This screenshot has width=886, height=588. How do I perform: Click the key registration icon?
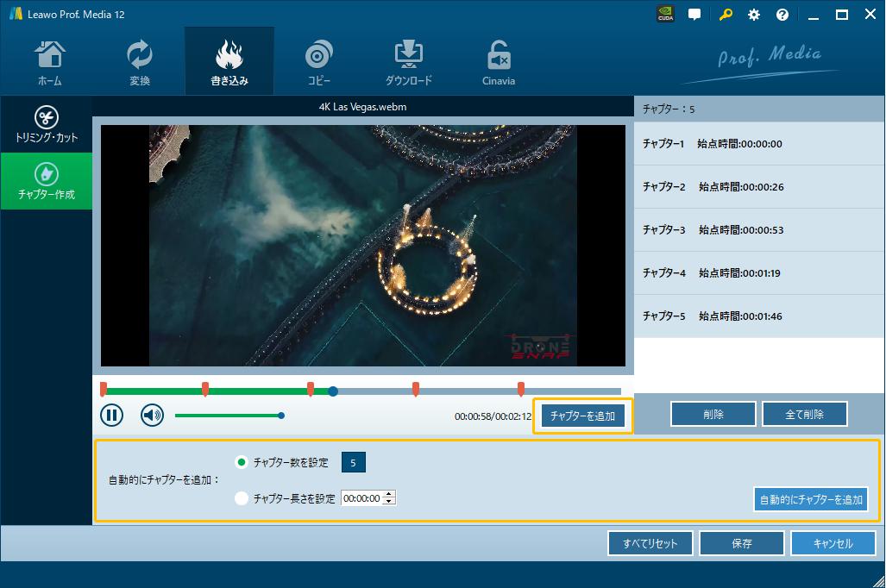tap(726, 15)
